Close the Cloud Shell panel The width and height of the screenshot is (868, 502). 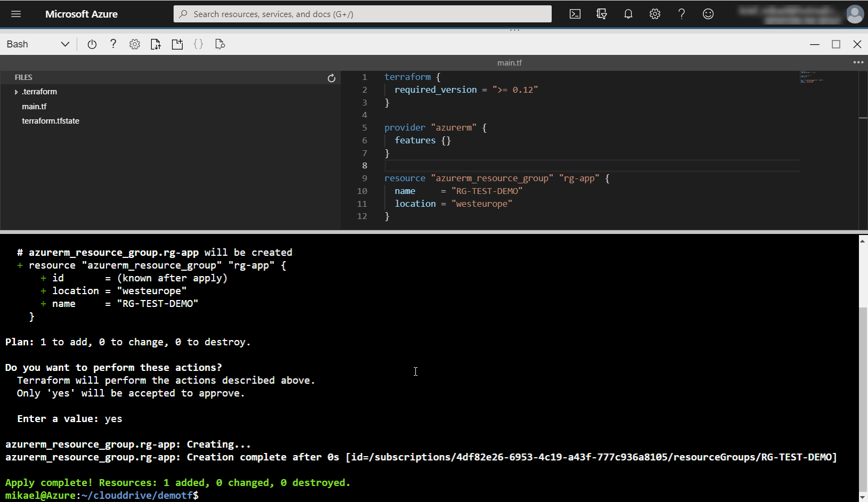[x=857, y=44]
